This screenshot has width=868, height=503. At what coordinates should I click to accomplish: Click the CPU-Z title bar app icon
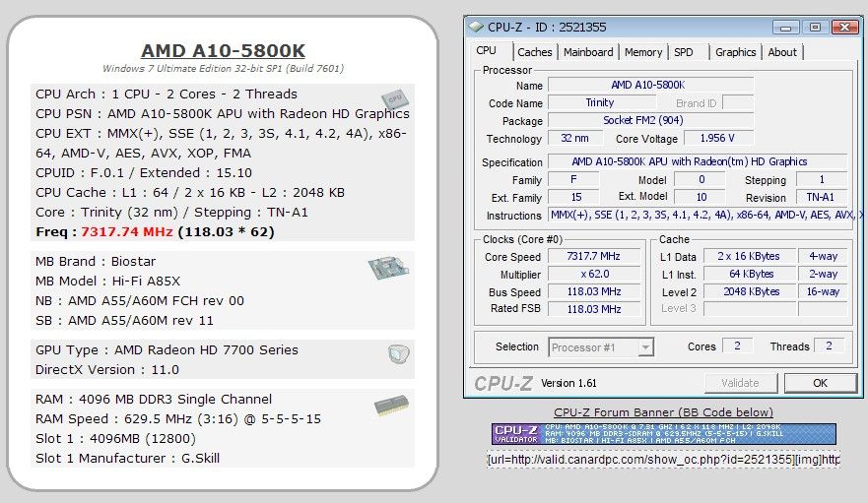pyautogui.click(x=476, y=27)
